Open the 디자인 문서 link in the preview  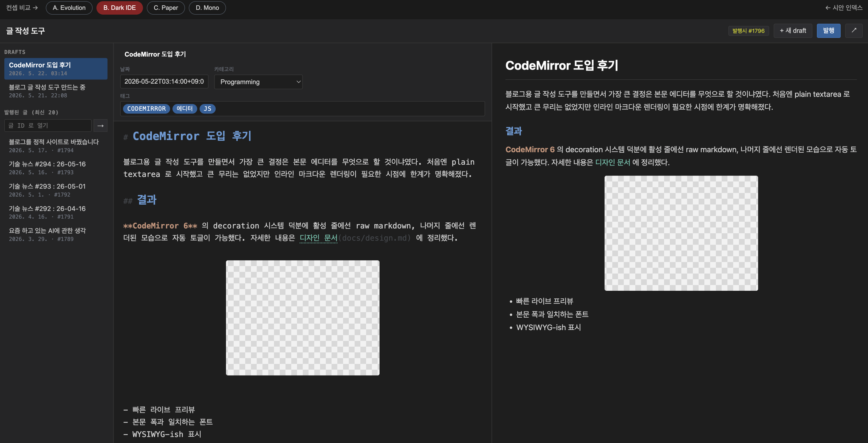pyautogui.click(x=613, y=162)
